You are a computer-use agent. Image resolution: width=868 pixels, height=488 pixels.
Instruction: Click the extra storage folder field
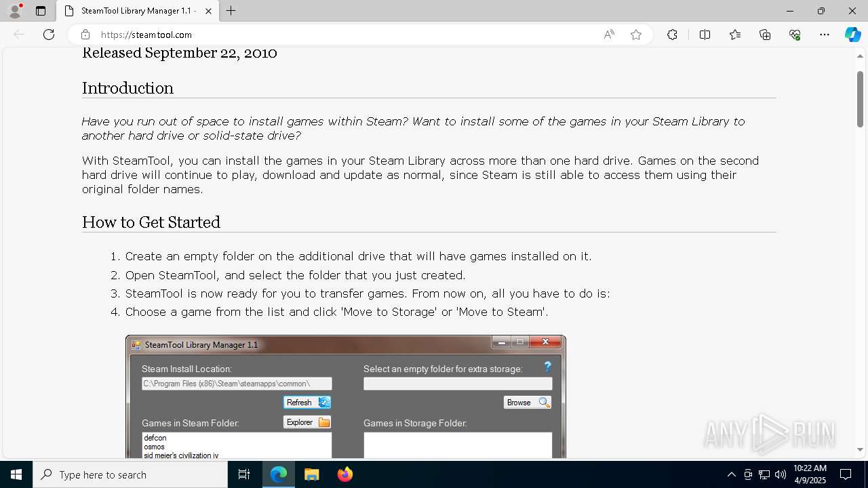coord(458,384)
